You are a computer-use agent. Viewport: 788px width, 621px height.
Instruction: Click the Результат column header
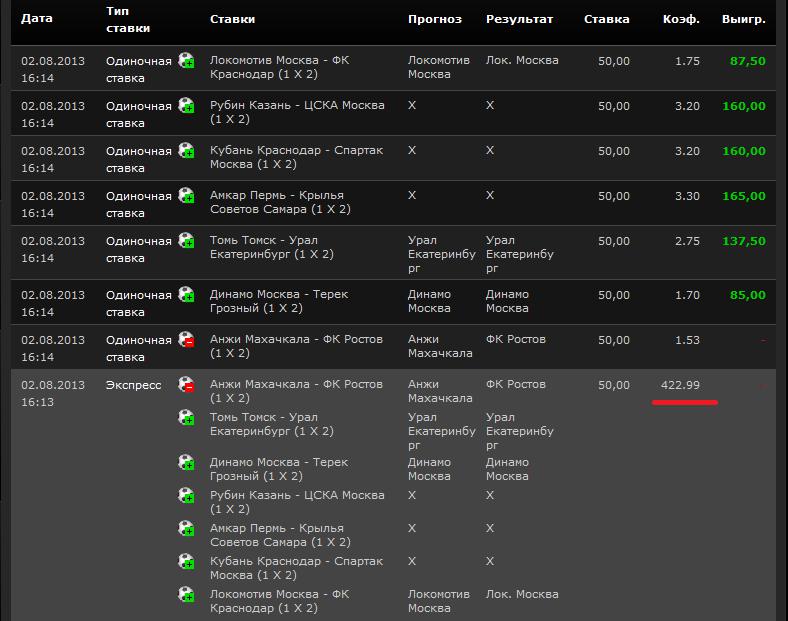point(519,19)
